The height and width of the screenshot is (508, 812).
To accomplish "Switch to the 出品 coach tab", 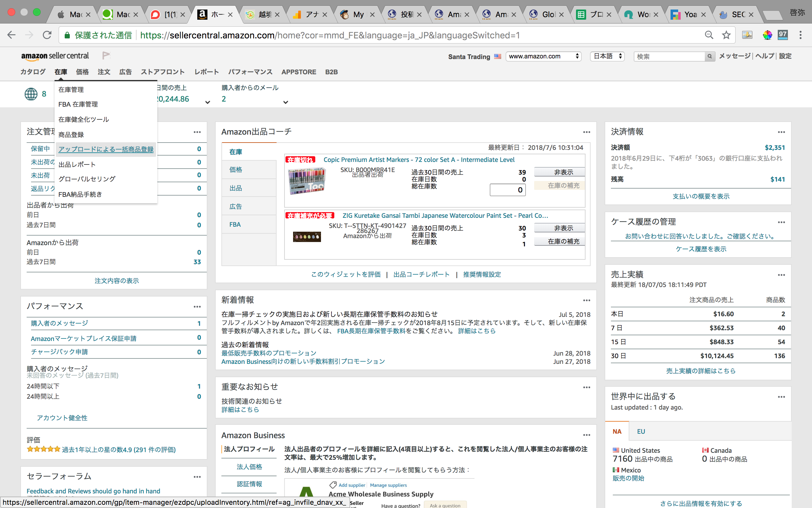I will [249, 188].
